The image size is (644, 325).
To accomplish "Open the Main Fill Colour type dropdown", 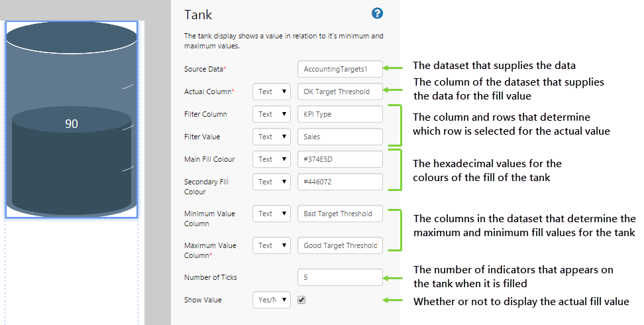I will (x=272, y=159).
